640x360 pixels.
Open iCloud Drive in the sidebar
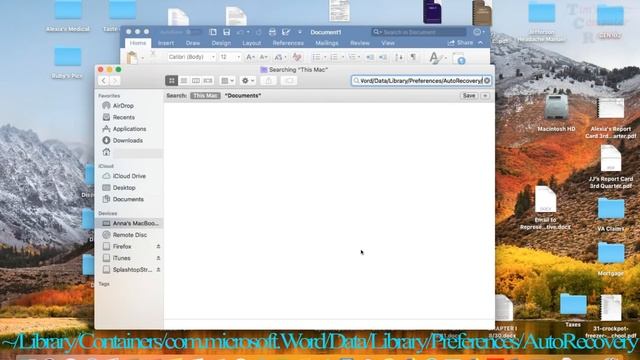tap(129, 176)
